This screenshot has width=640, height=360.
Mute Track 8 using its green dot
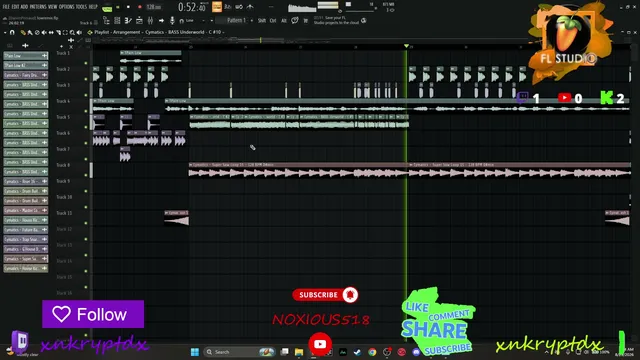click(86, 175)
